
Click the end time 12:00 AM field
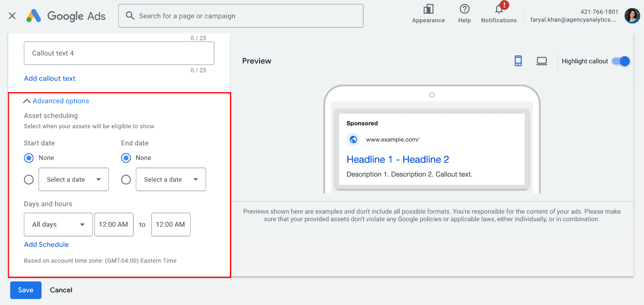coord(171,225)
